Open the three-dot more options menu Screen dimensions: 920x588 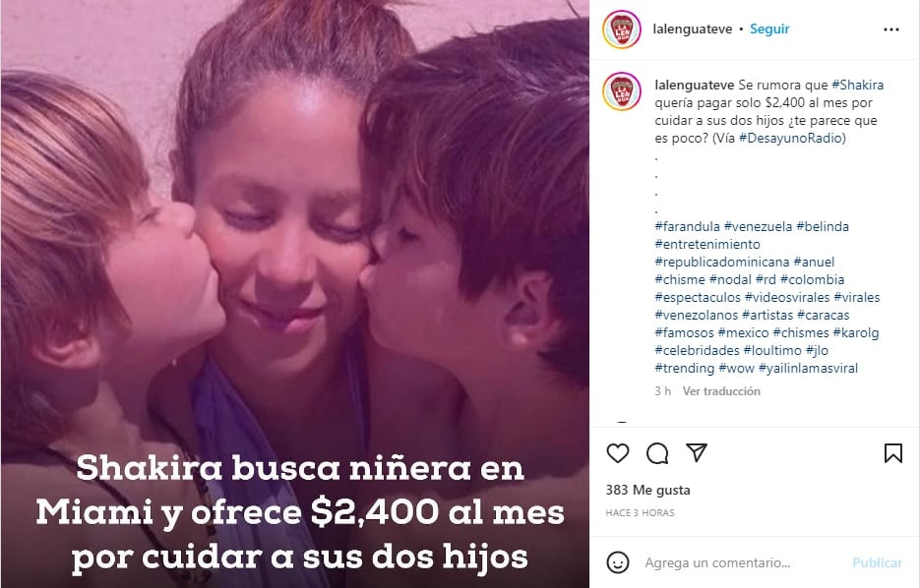(x=891, y=29)
